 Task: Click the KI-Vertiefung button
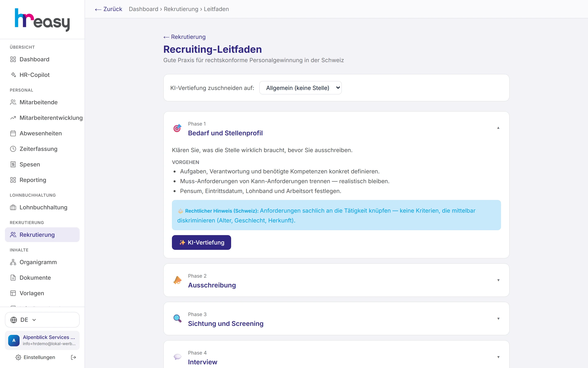(x=202, y=242)
